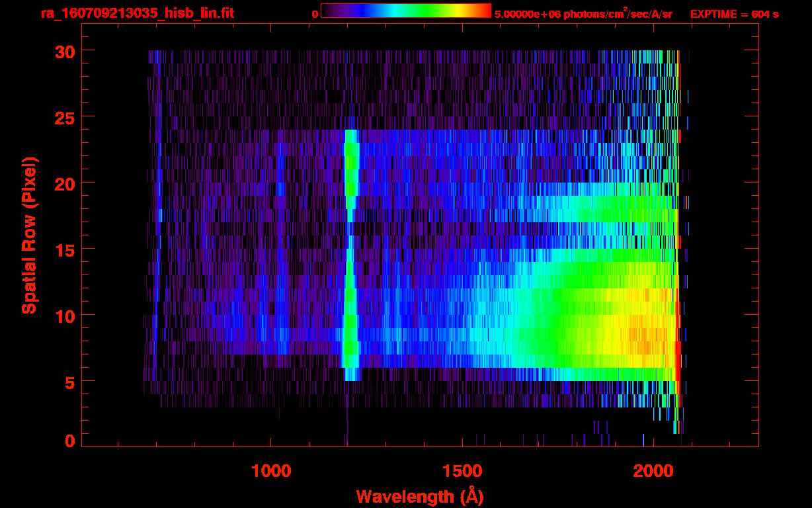Click the EXPTIME = 604 s text
812x508 pixels.
734,14
